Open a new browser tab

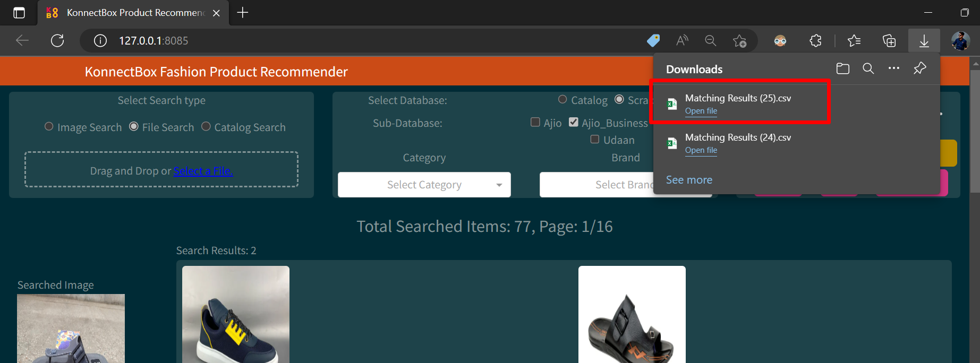click(x=243, y=13)
